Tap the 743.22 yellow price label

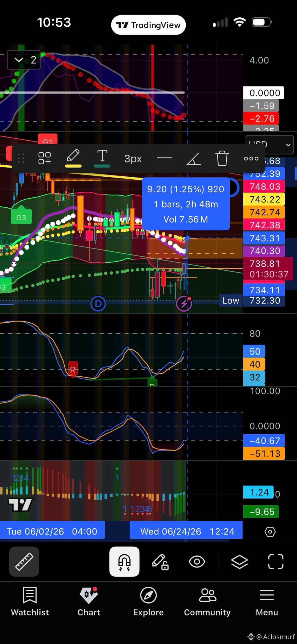264,199
